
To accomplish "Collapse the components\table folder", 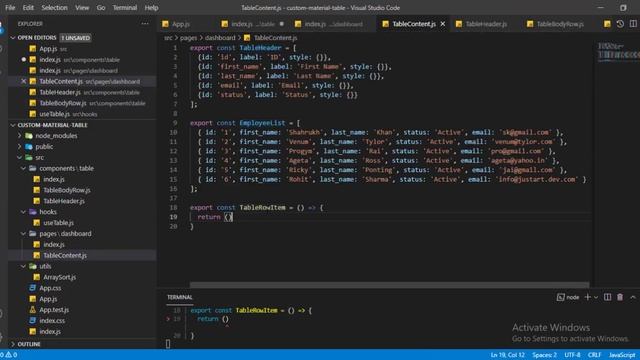I will 23,168.
